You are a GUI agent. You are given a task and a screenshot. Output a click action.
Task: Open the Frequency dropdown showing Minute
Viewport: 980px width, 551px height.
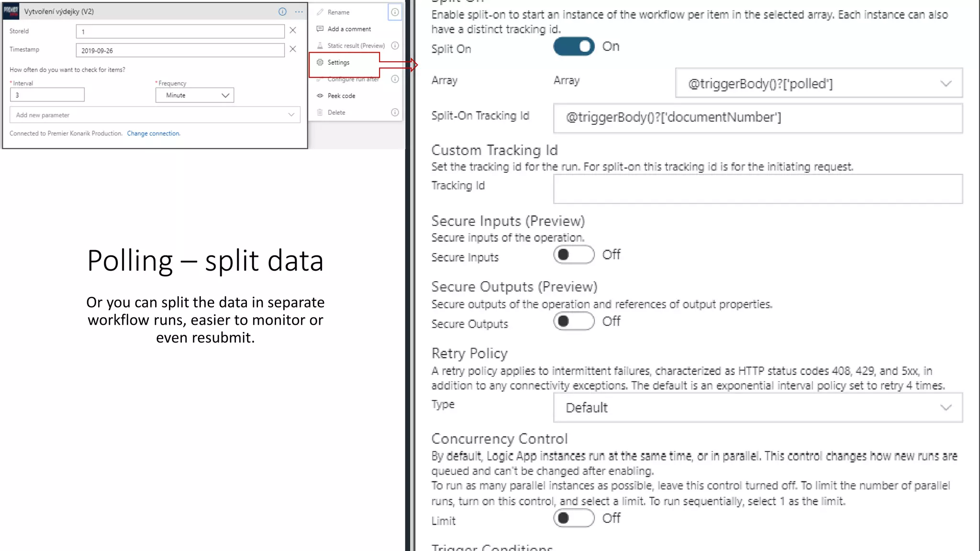(x=195, y=95)
